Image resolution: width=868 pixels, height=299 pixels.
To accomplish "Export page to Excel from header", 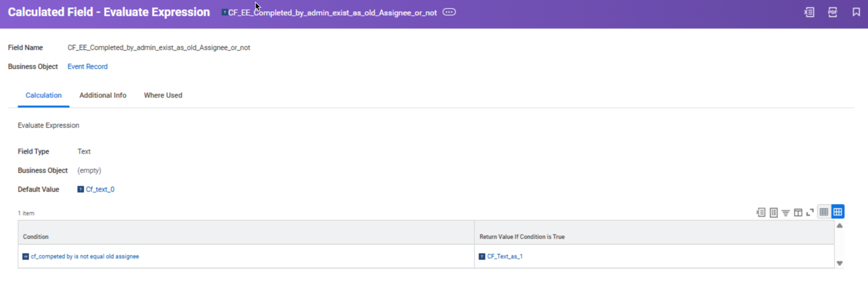I will tap(809, 12).
